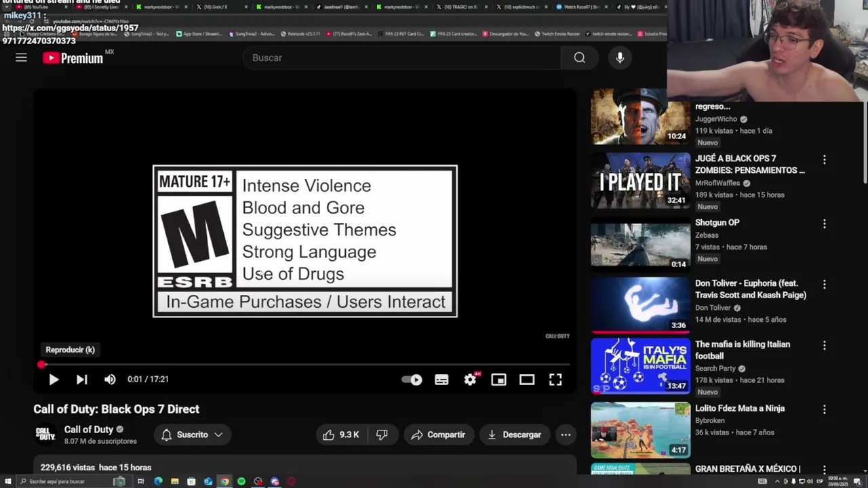Open the Windows notification center

[x=857, y=481]
